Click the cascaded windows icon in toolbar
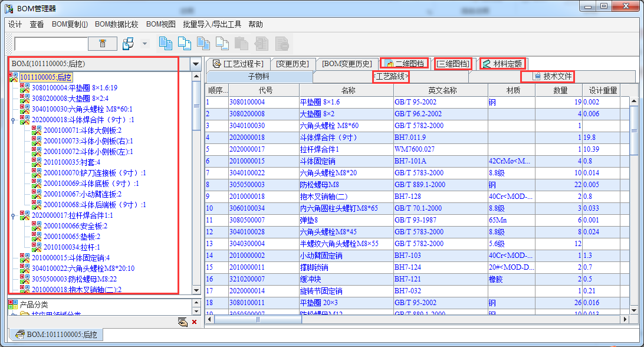This screenshot has width=644, height=347. pos(128,44)
